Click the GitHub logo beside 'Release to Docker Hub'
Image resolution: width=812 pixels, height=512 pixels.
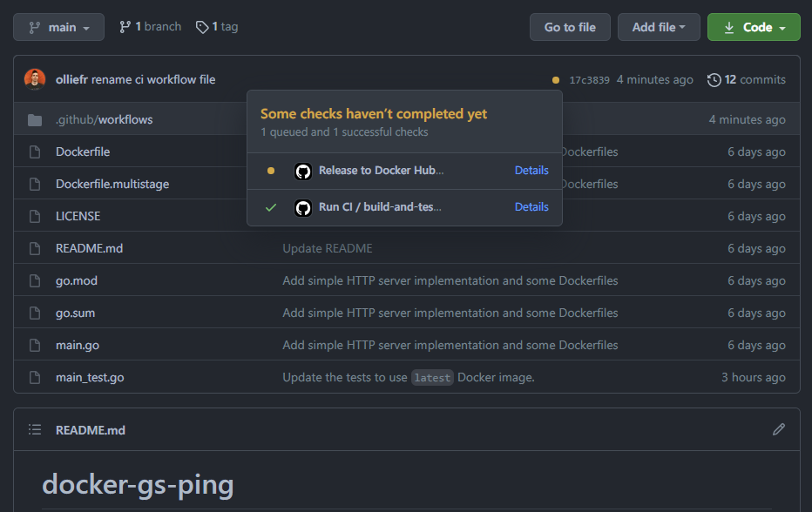[x=303, y=171]
